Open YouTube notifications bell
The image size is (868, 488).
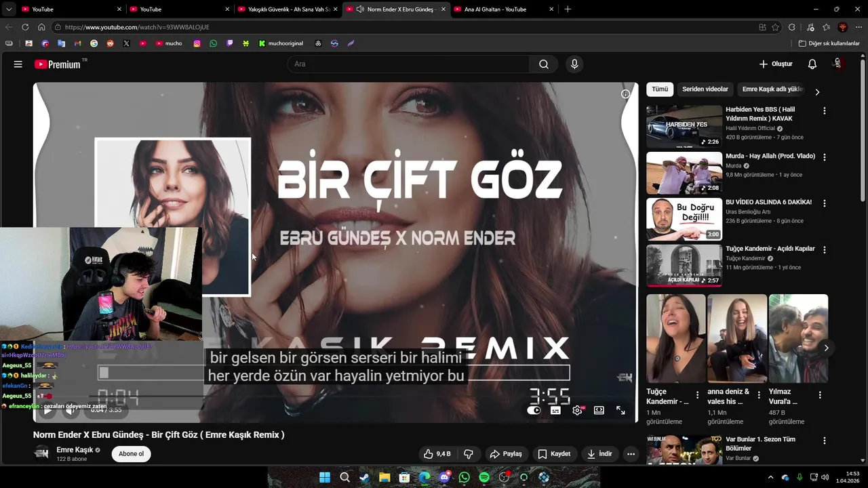(x=812, y=64)
